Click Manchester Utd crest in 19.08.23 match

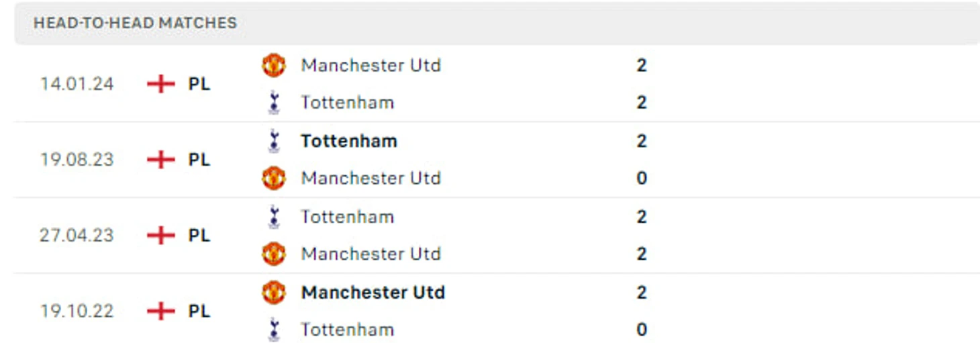pyautogui.click(x=273, y=178)
